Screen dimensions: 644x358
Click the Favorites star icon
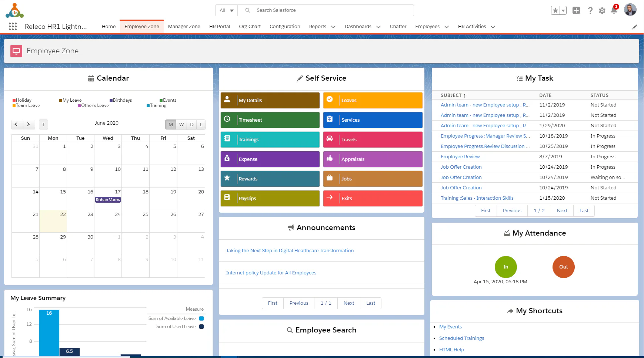click(x=555, y=10)
